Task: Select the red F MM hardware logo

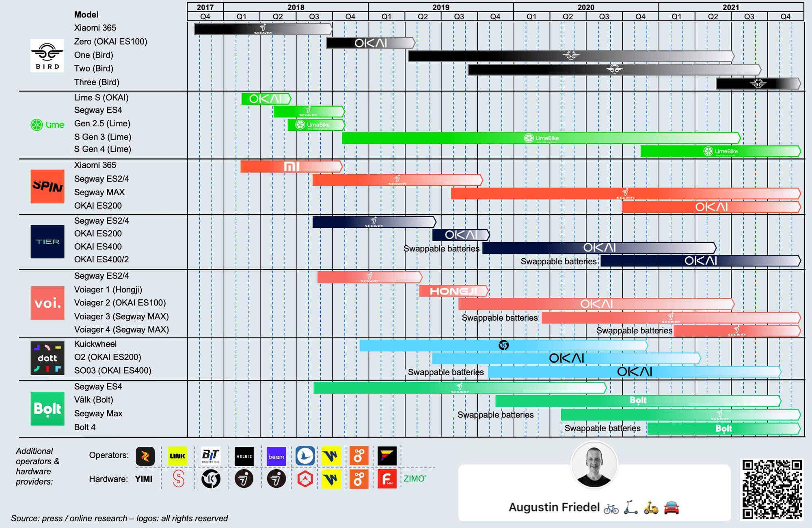Action: (387, 479)
